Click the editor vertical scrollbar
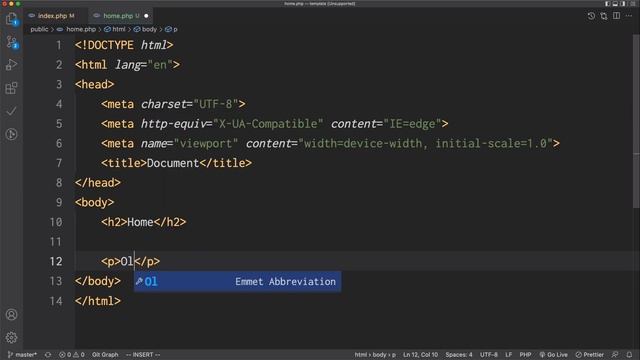The width and height of the screenshot is (640, 360). pyautogui.click(x=636, y=122)
